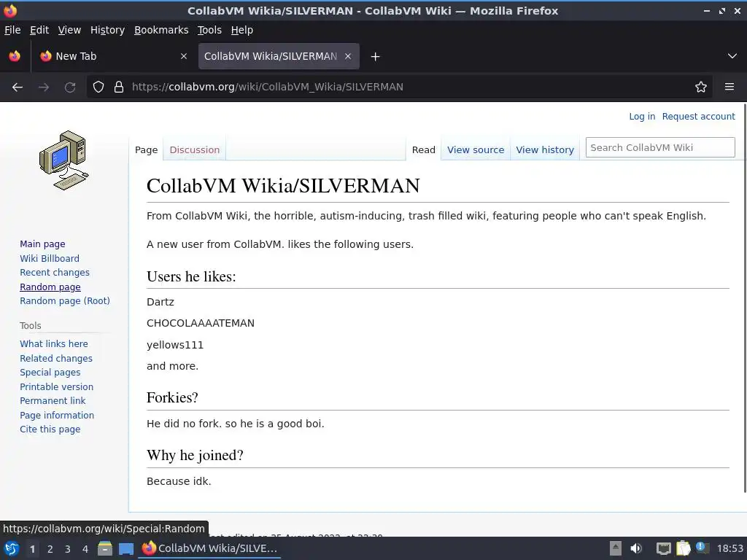Image resolution: width=747 pixels, height=560 pixels.
Task: Open Permanent link
Action: pos(53,401)
